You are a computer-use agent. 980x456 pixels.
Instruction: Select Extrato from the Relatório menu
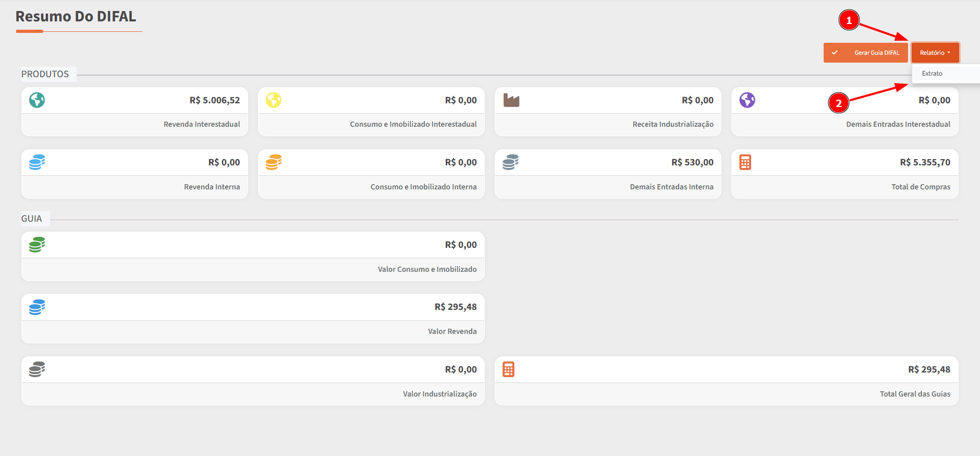pos(932,74)
